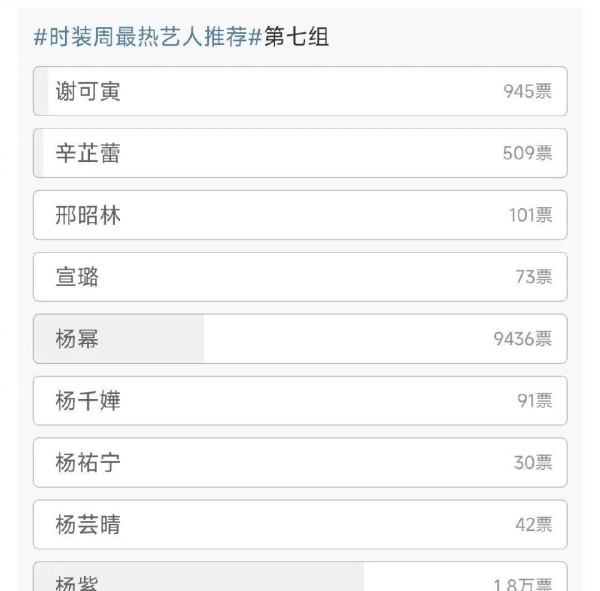Tap the 42票 vote count

coord(533,525)
